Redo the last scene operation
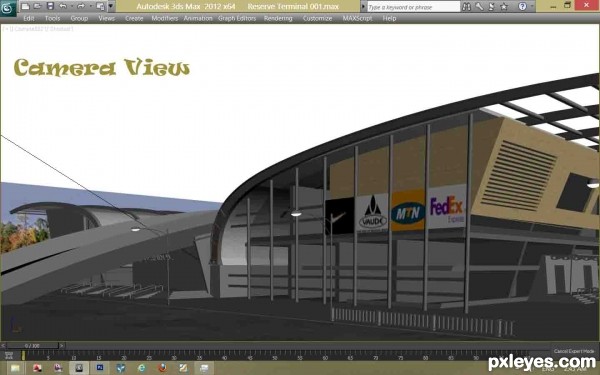The height and width of the screenshot is (375, 600). [x=81, y=6]
